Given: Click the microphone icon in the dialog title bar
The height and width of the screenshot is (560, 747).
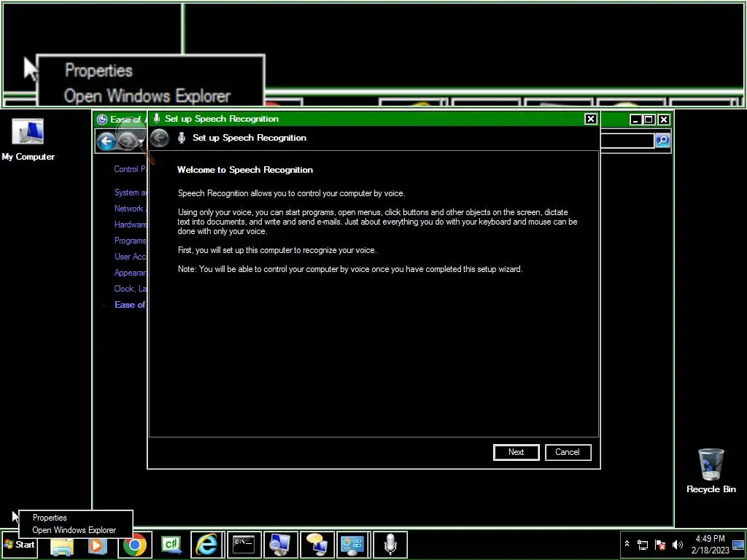Looking at the screenshot, I should (157, 119).
